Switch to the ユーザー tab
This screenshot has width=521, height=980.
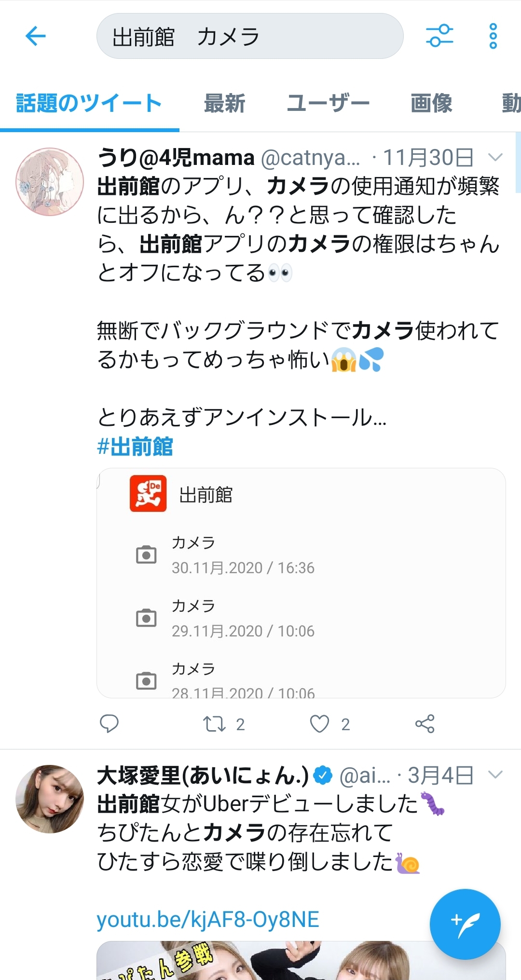pos(328,103)
